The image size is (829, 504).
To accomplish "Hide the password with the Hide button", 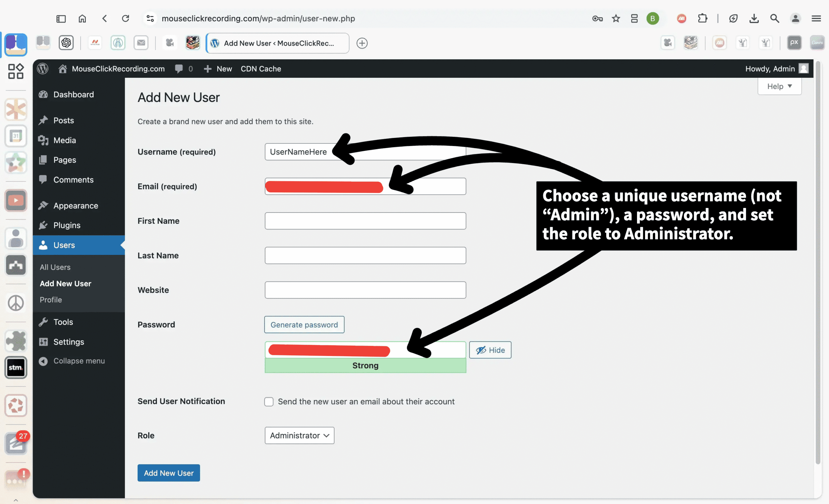I will [490, 350].
